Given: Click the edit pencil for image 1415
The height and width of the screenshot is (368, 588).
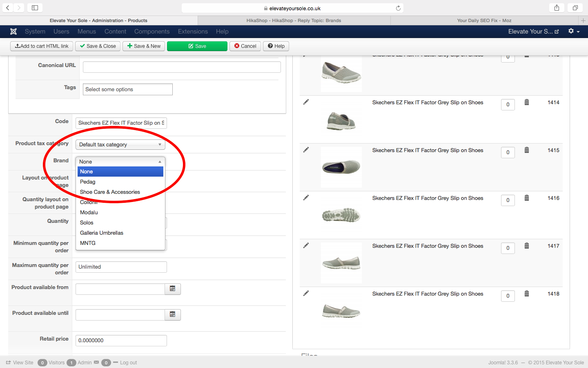Looking at the screenshot, I should (306, 150).
